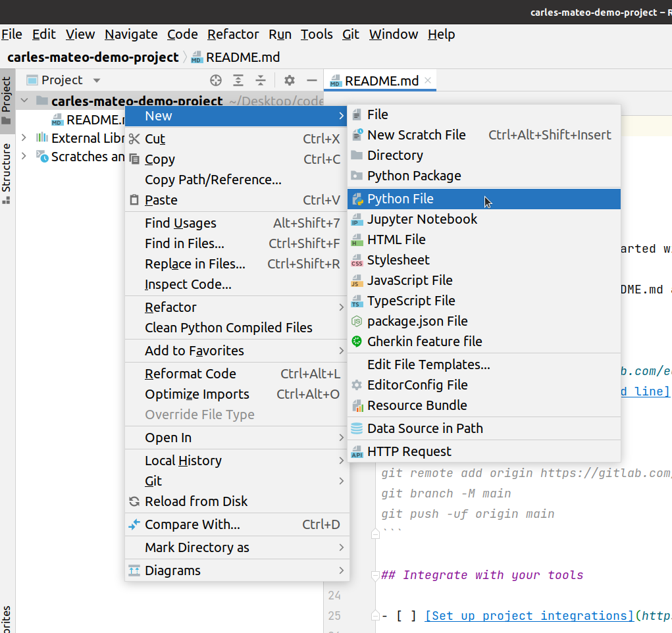Expand the Diagrams submenu

(237, 571)
